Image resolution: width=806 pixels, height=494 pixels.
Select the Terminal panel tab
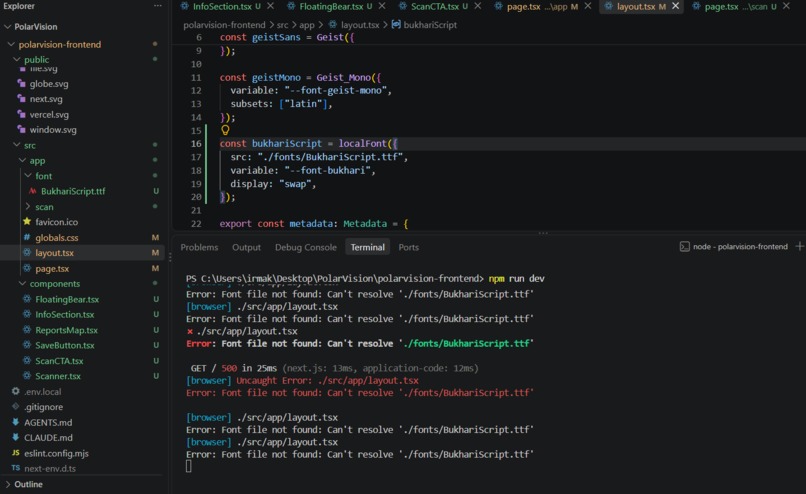368,247
